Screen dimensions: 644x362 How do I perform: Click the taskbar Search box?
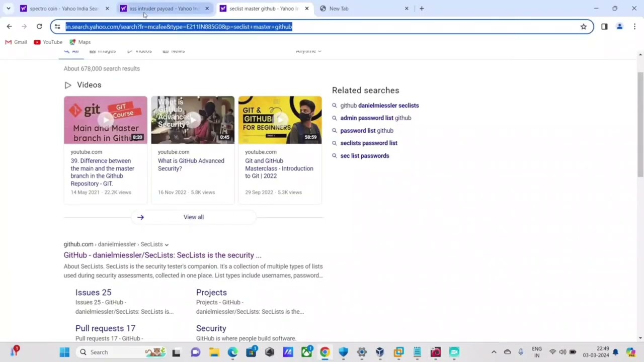(121, 352)
